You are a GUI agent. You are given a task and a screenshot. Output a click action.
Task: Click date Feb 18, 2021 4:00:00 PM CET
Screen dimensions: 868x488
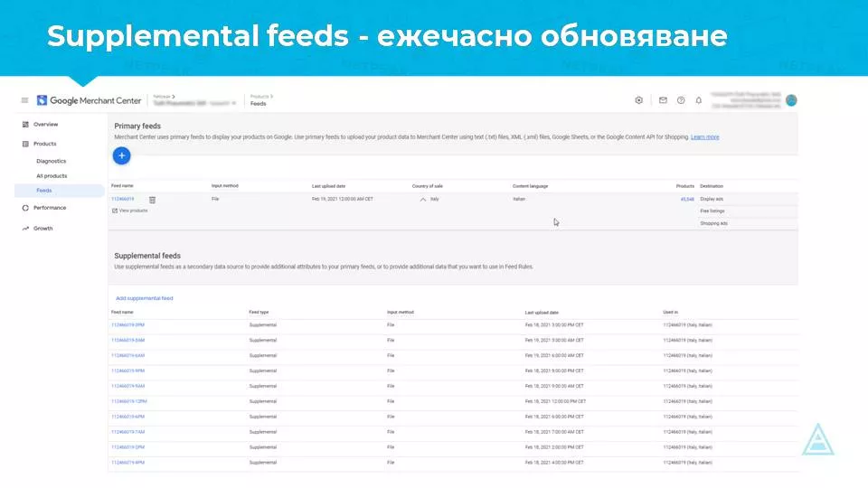click(x=554, y=463)
